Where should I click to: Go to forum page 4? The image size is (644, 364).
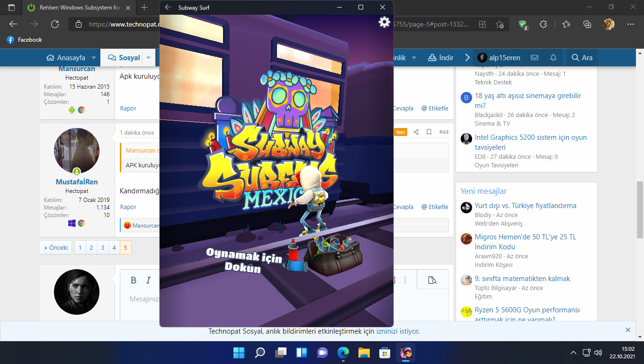(x=114, y=247)
